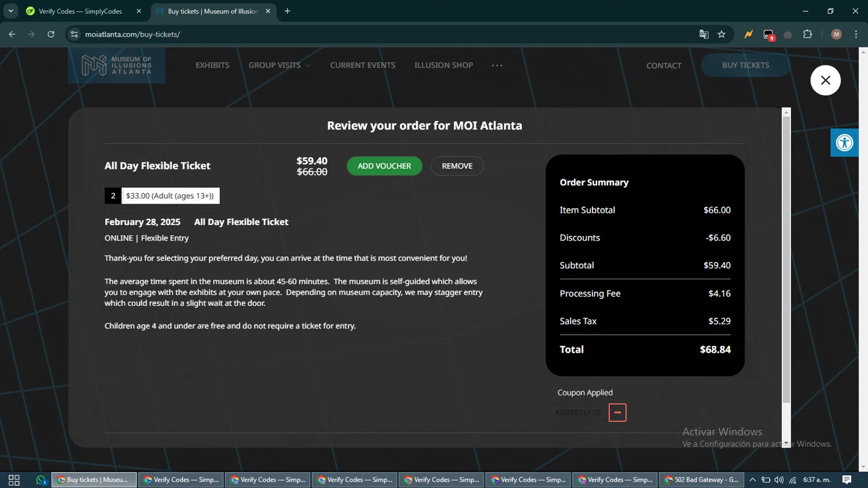The image size is (868, 488).
Task: Click the All Day Flexible Ticket title
Action: tap(157, 166)
